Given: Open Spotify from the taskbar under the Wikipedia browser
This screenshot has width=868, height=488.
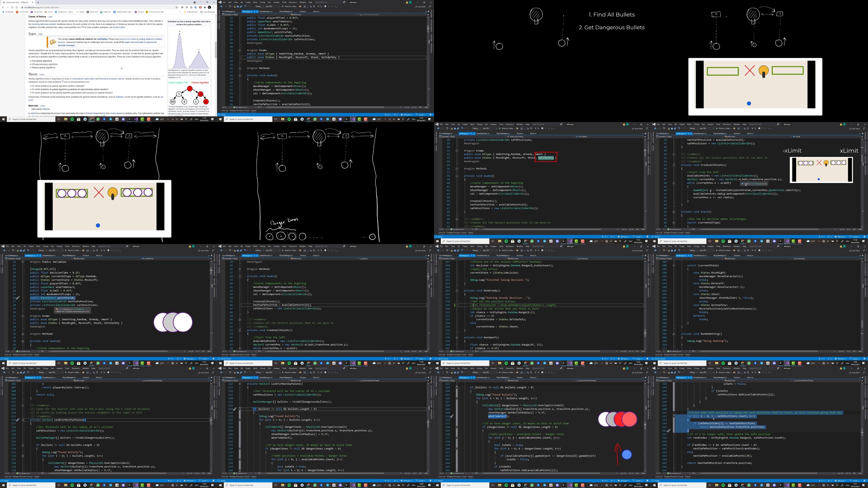Looking at the screenshot, I should point(72,119).
